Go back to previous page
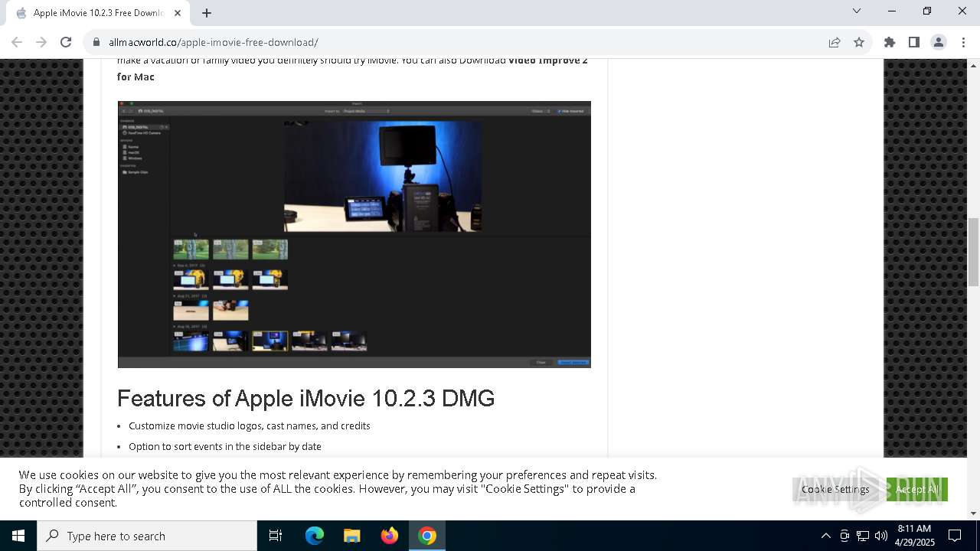The width and height of the screenshot is (980, 551). [x=17, y=42]
